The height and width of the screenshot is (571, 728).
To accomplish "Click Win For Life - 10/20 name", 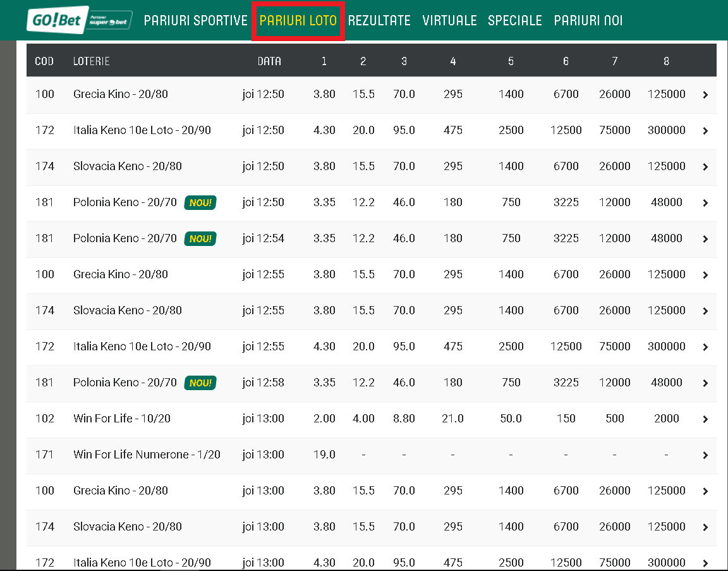I will coord(121,419).
